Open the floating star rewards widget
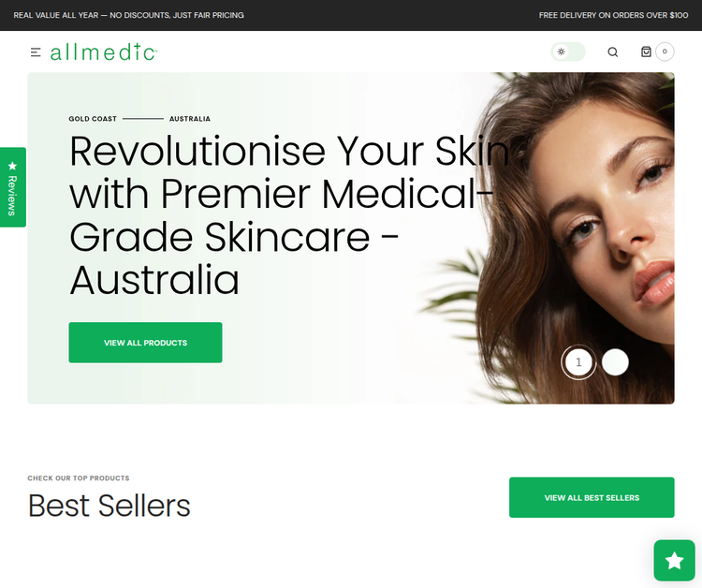Image resolution: width=702 pixels, height=588 pixels. coord(674,560)
